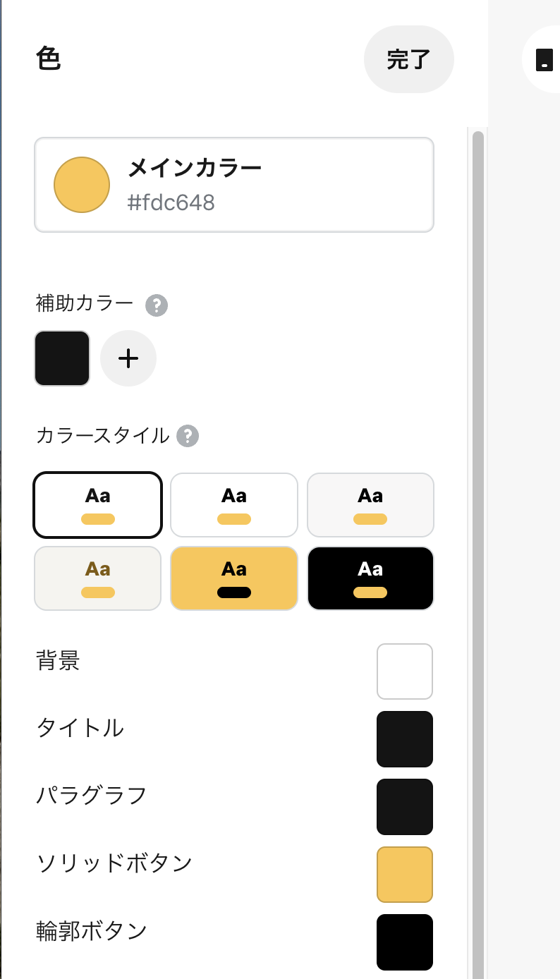This screenshot has height=979, width=560.
Task: Select the cream beige color style preset
Action: [97, 578]
